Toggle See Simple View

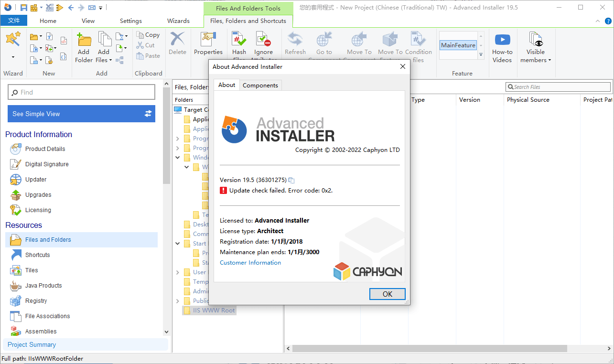click(x=81, y=114)
